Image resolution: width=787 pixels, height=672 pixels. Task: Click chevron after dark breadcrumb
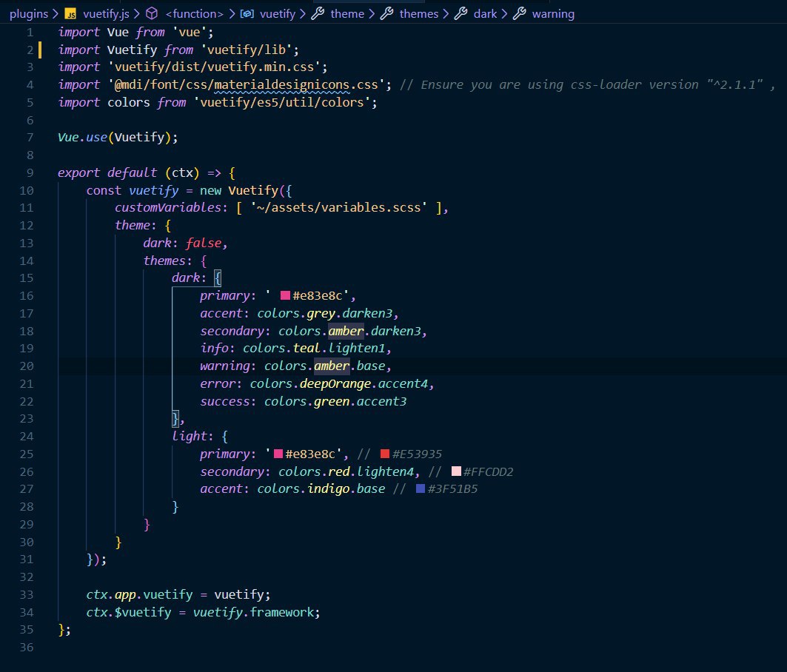click(504, 14)
